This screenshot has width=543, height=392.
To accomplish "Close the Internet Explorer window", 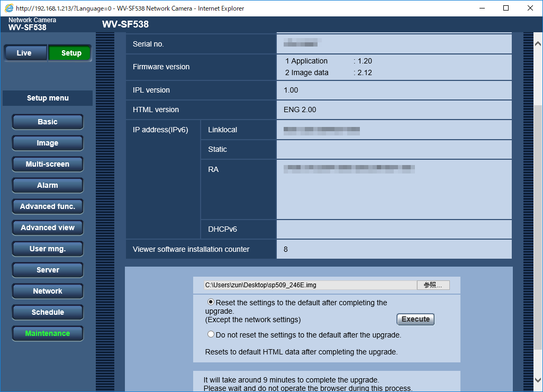I will (x=530, y=8).
